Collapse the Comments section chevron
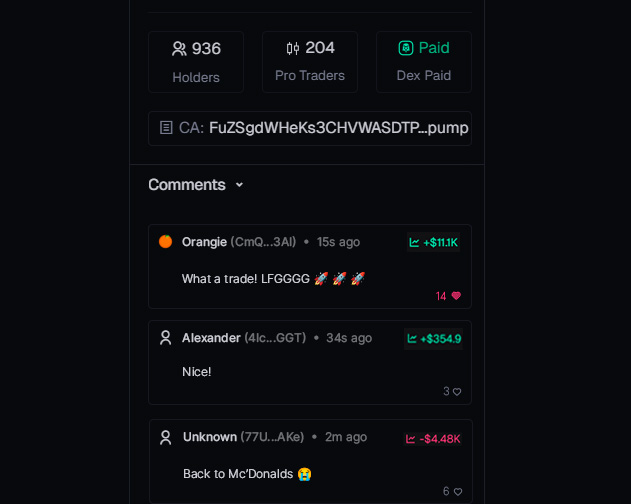Screen dimensions: 631x504 pyautogui.click(x=239, y=185)
